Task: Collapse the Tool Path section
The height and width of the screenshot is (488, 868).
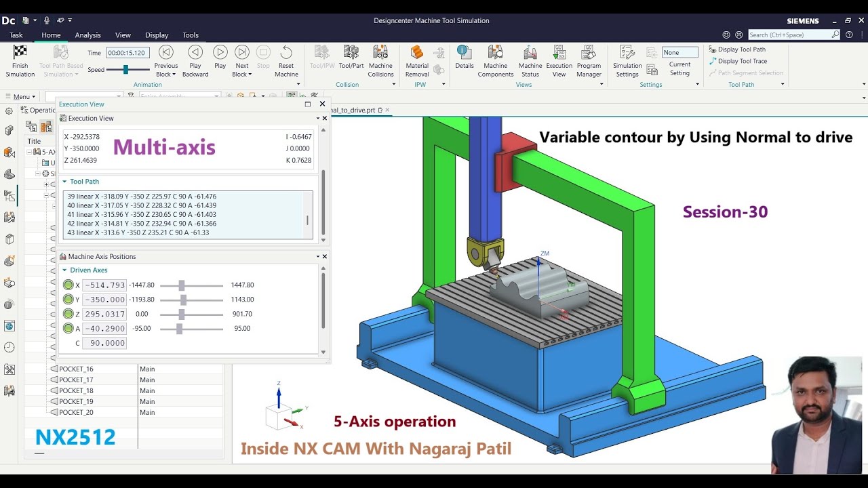Action: [64, 182]
